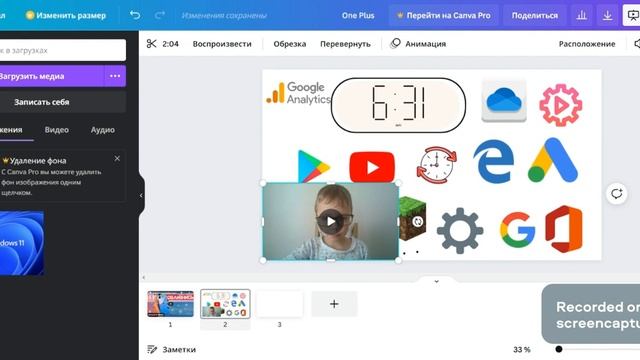
Task: Click the 33 % zoom value
Action: [x=522, y=349]
